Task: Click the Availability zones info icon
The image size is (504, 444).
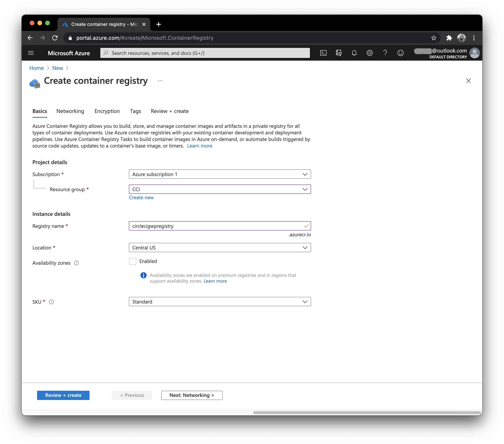Action: click(76, 263)
